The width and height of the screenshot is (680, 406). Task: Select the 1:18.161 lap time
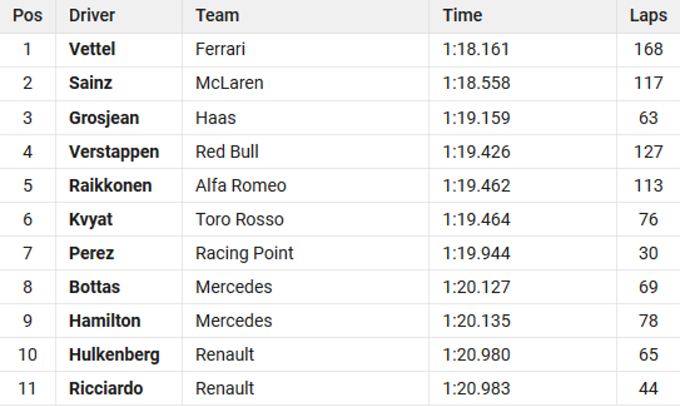click(x=476, y=50)
